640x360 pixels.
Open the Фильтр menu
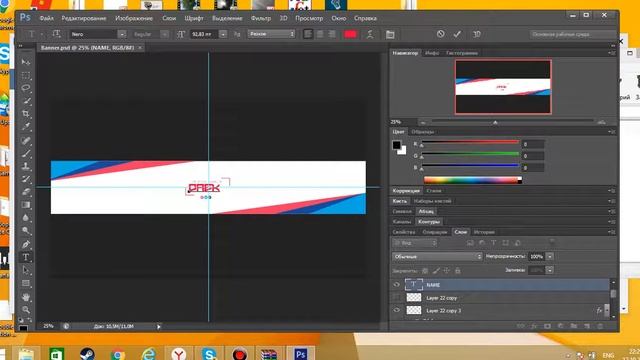[260, 18]
